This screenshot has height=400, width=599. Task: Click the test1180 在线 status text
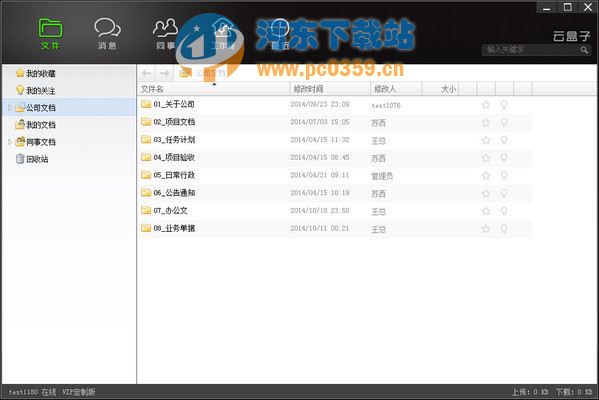32,392
